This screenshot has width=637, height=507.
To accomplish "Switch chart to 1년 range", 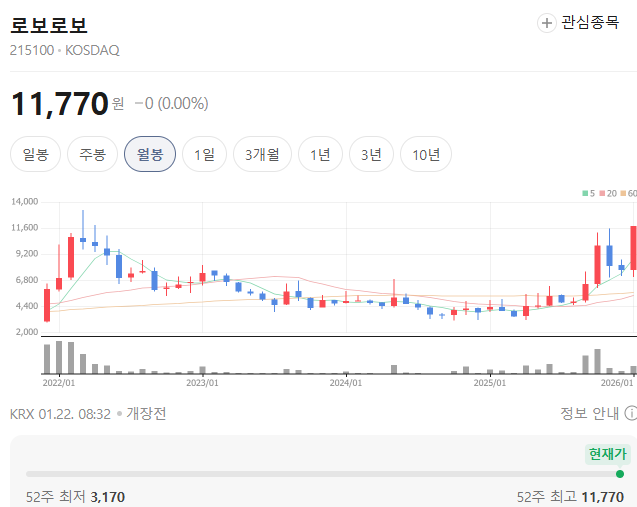I will click(x=320, y=154).
